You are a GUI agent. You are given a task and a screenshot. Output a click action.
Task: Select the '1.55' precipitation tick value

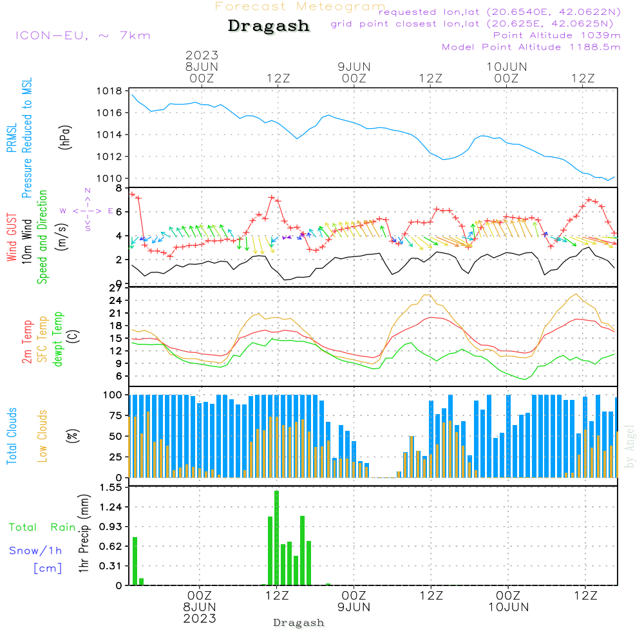(111, 488)
